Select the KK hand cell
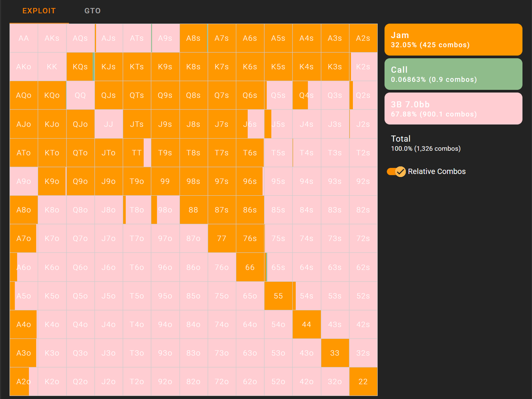 (x=52, y=67)
